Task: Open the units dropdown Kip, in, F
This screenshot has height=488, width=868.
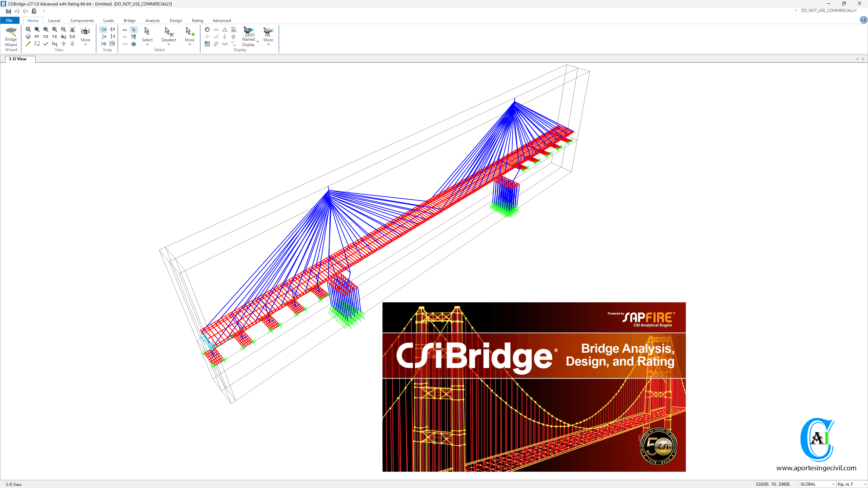Action: [852, 484]
